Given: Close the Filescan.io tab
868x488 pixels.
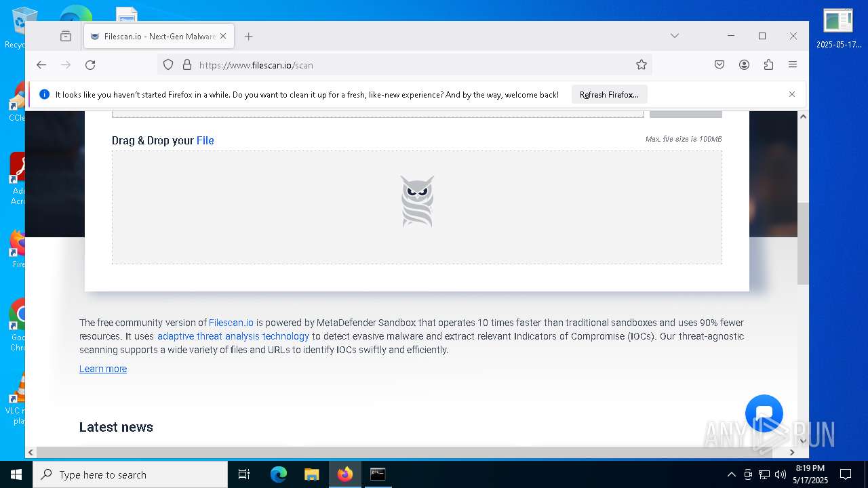Looking at the screenshot, I should [223, 37].
